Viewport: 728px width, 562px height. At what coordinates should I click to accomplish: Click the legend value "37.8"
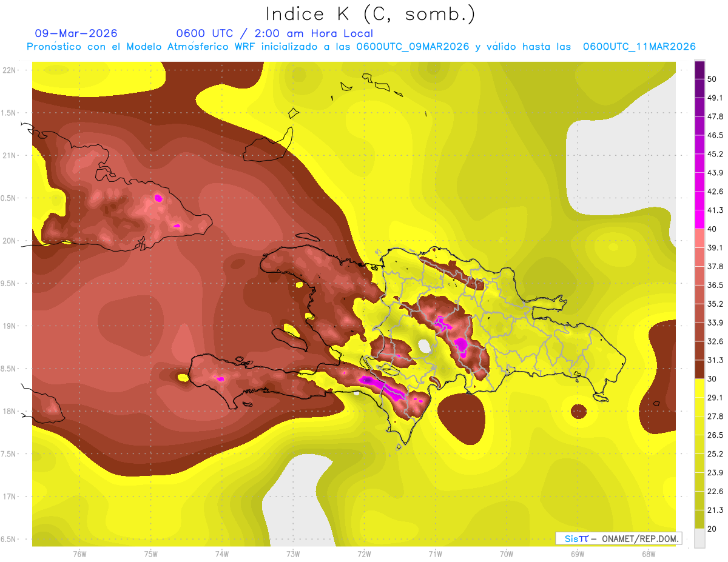click(x=714, y=266)
